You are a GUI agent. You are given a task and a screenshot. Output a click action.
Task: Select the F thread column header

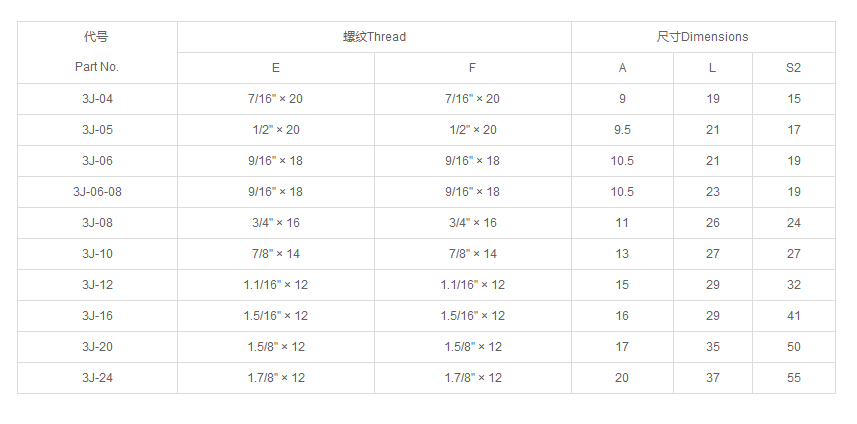(x=472, y=68)
